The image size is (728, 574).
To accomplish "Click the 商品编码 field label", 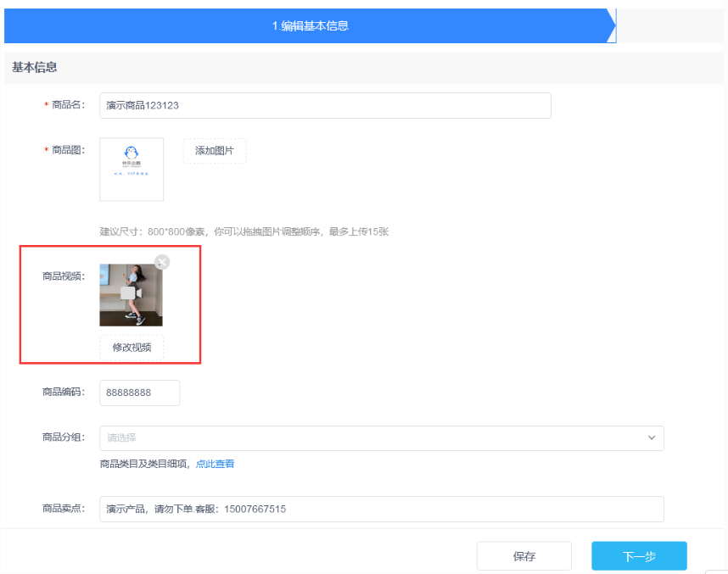I will (x=64, y=392).
